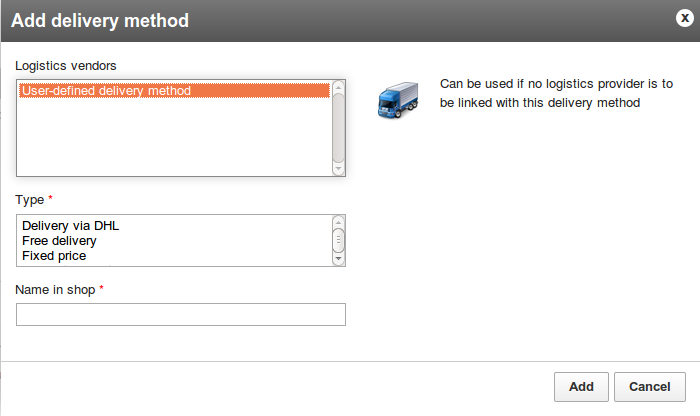The width and height of the screenshot is (700, 416).
Task: Select User-defined delivery method vendor
Action: point(175,91)
